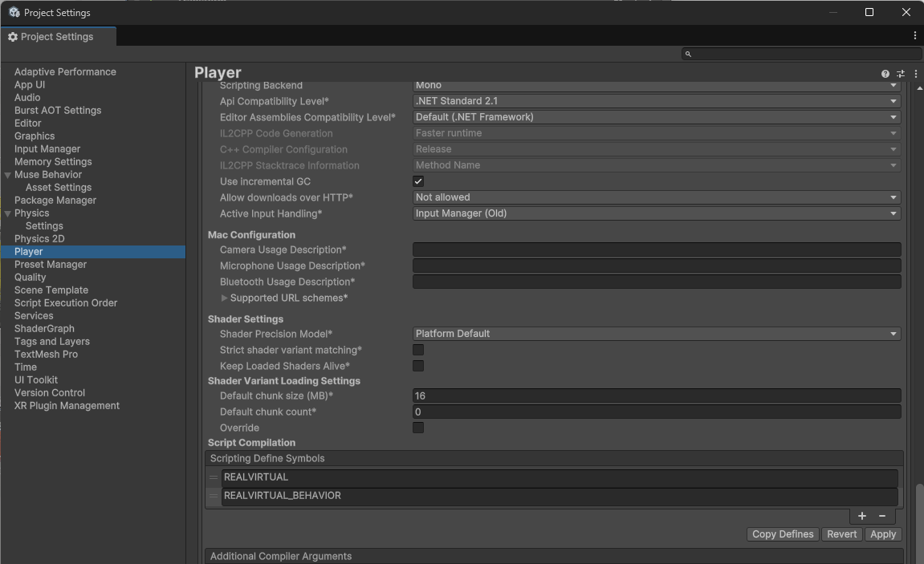Image resolution: width=924 pixels, height=564 pixels.
Task: Open the Player help documentation icon
Action: coord(885,74)
